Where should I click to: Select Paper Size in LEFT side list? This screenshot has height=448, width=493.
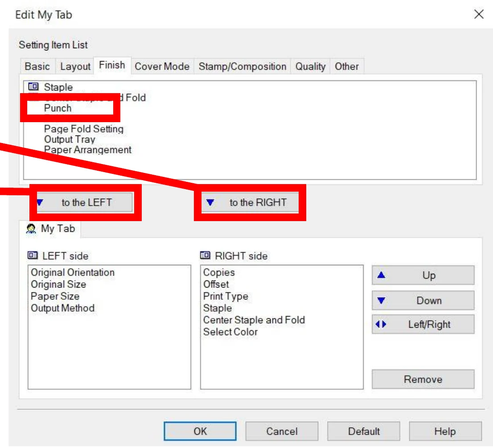[55, 296]
